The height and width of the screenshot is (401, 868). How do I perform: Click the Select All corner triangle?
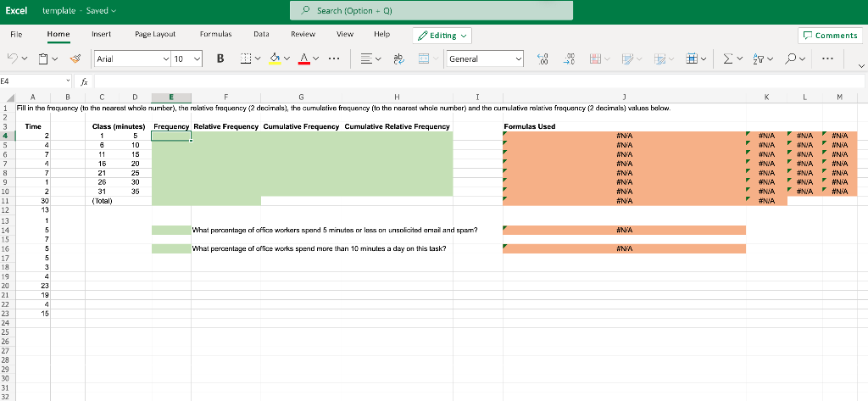tap(10, 98)
